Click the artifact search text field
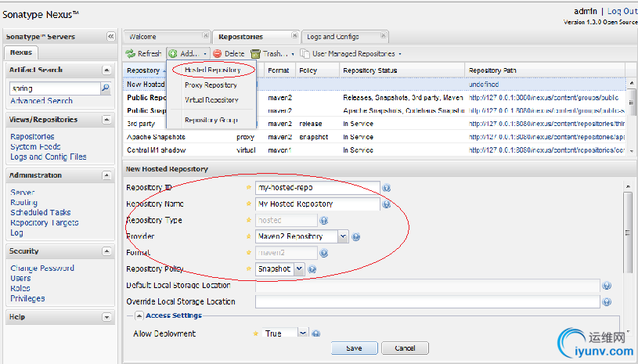The image size is (638, 364). point(55,88)
